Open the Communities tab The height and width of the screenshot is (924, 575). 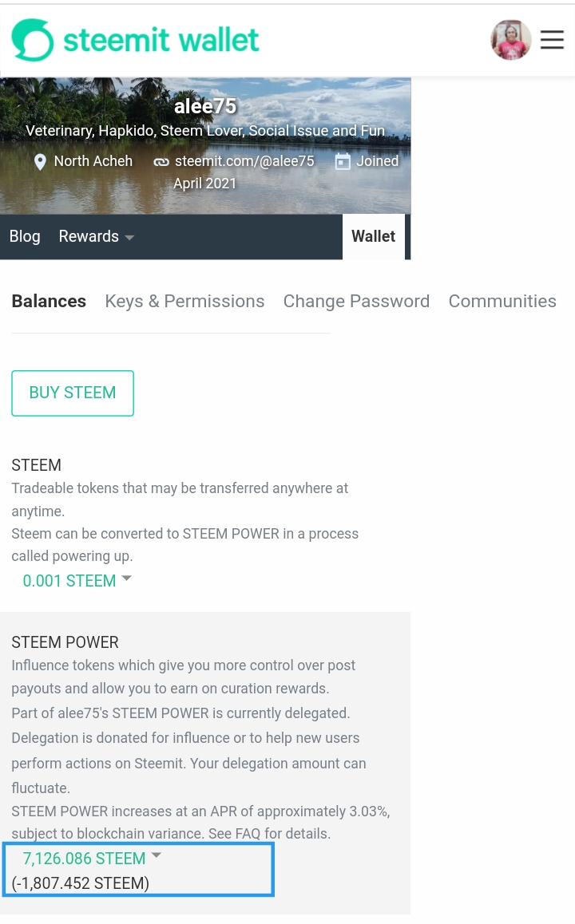[502, 301]
